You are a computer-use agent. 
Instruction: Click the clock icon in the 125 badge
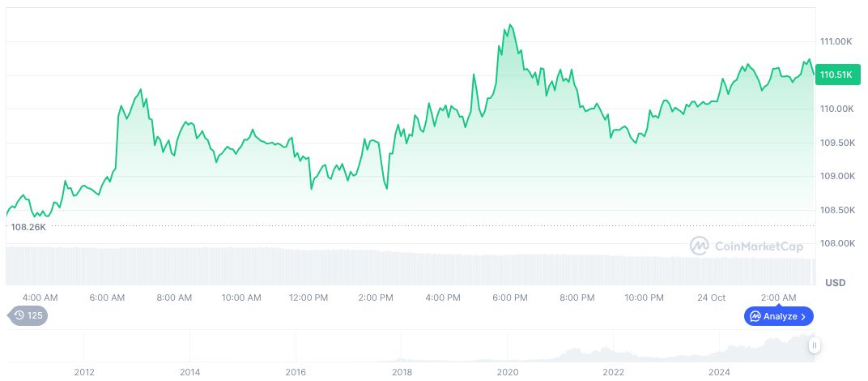pyautogui.click(x=19, y=315)
